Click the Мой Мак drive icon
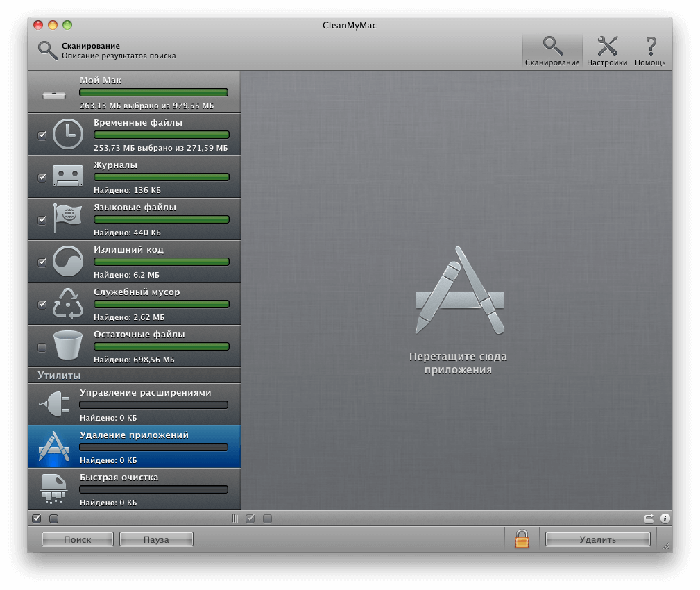 [54, 95]
